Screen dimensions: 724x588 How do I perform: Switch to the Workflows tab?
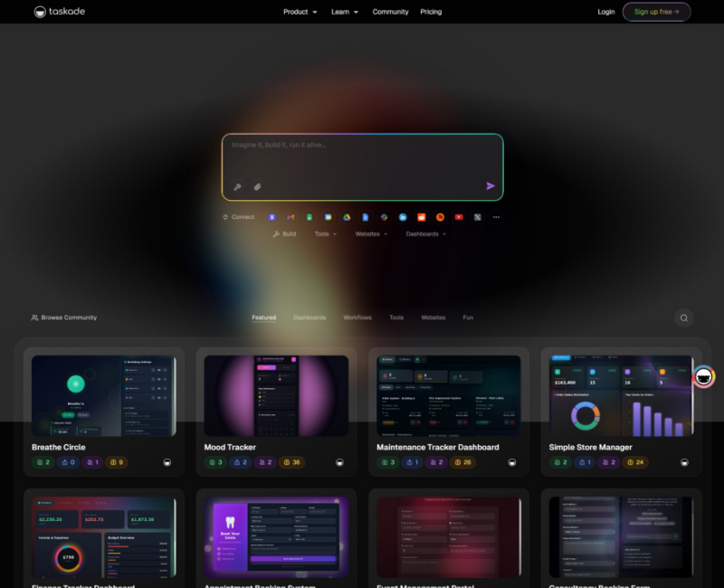coord(357,318)
